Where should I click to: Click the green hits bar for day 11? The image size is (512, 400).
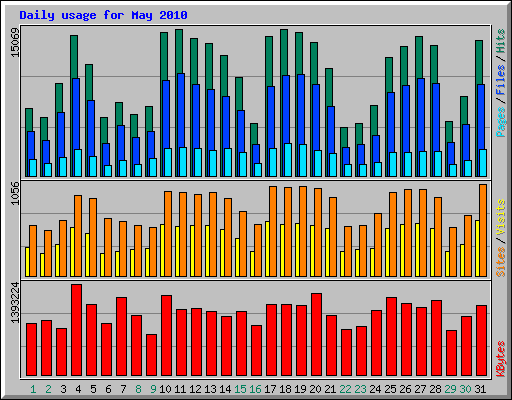pos(179,51)
